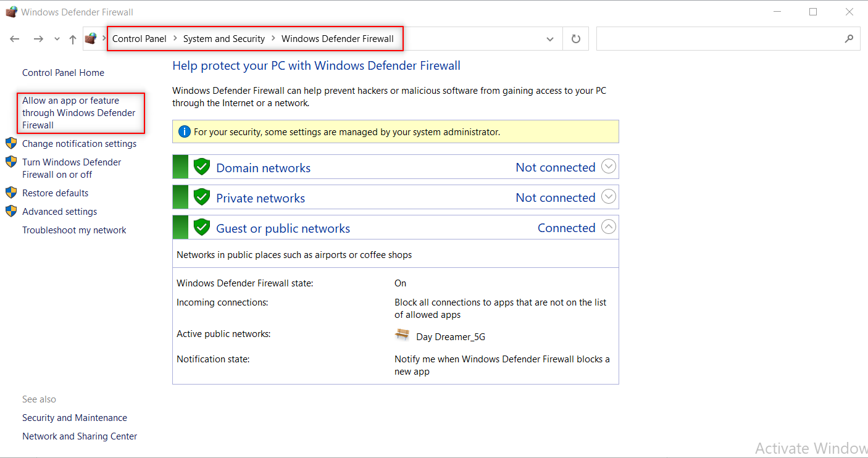This screenshot has width=868, height=458.
Task: Click Not connected status for Private networks
Action: point(556,198)
